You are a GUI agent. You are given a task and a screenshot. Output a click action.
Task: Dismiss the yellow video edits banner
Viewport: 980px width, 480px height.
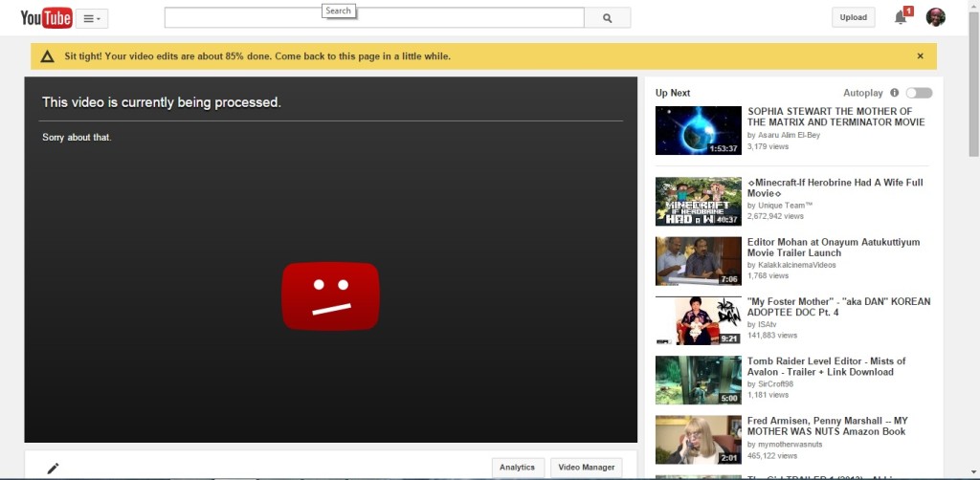(x=920, y=56)
